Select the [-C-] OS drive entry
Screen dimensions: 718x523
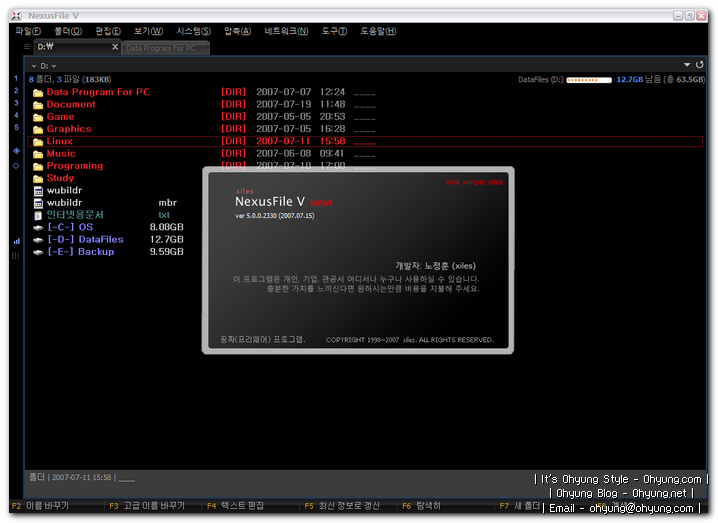(x=70, y=227)
